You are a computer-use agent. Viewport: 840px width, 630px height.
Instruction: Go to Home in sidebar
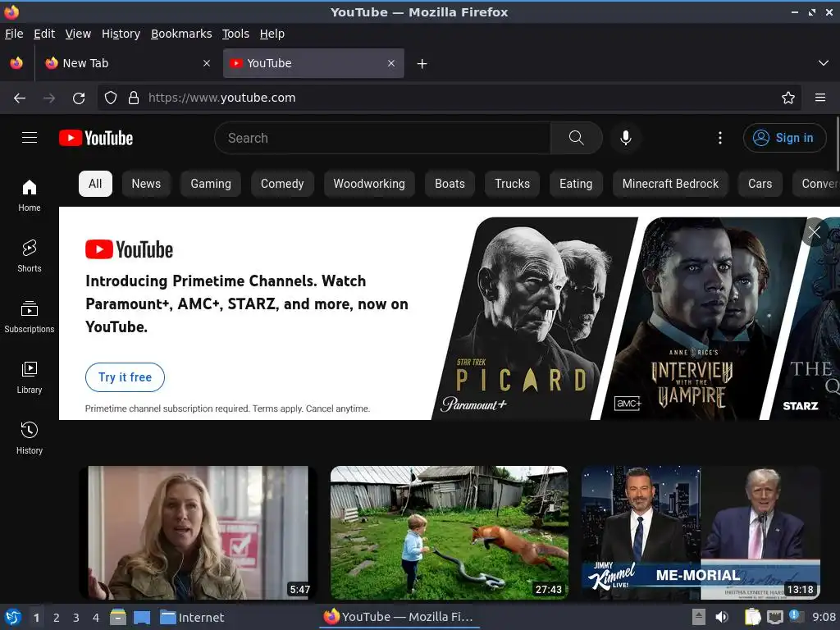pyautogui.click(x=30, y=196)
